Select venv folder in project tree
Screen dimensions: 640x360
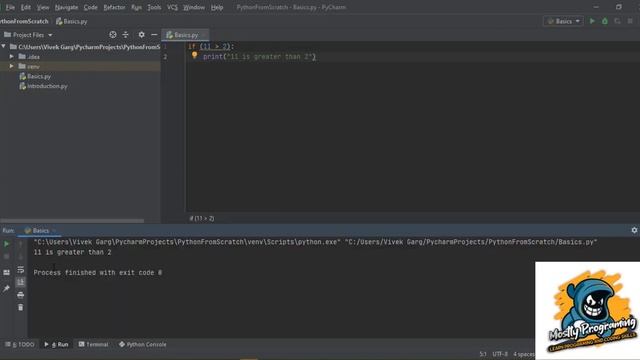pos(80,66)
